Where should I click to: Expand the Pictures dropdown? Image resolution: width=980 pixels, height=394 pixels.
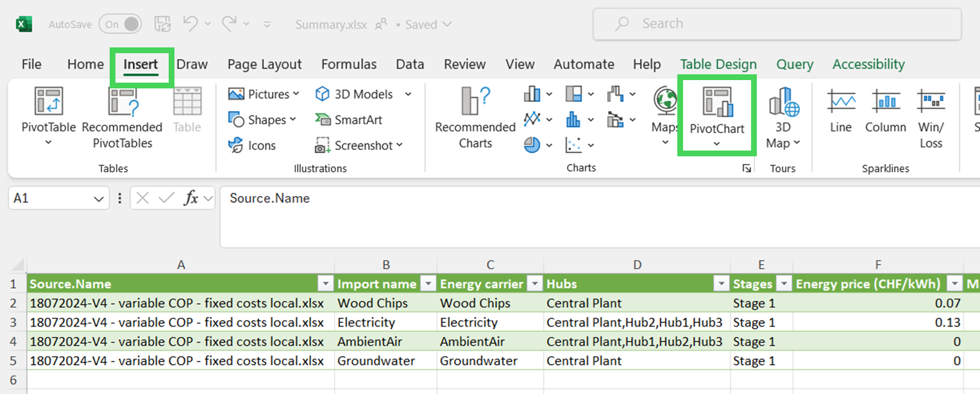point(296,94)
